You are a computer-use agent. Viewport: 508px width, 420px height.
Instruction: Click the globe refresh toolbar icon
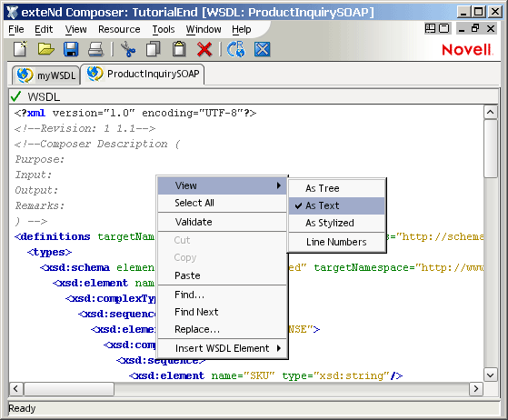point(235,49)
